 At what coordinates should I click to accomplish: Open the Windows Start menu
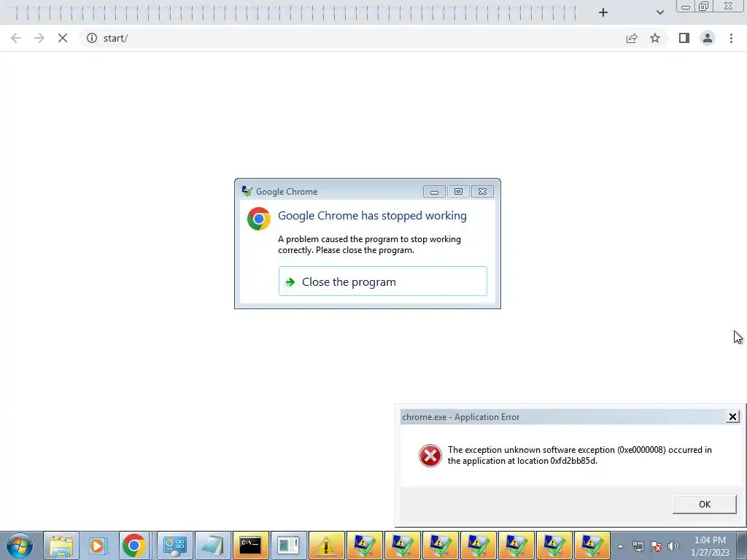[20, 545]
